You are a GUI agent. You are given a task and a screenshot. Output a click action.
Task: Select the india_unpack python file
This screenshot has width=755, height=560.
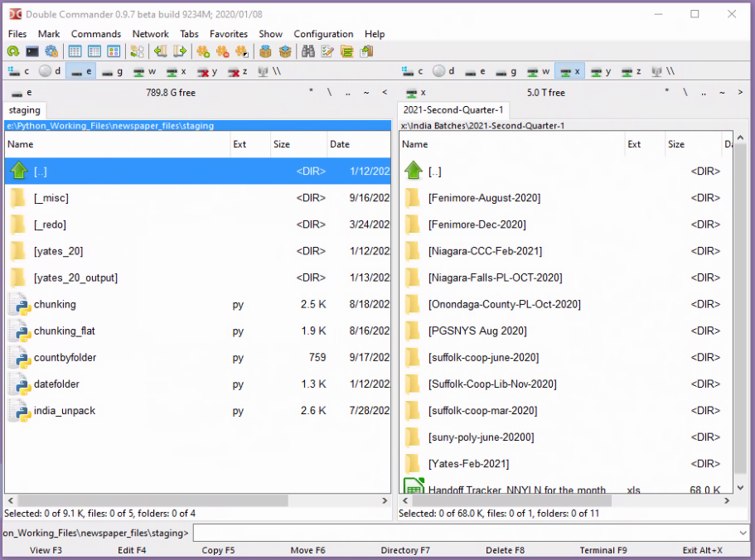coord(197,411)
